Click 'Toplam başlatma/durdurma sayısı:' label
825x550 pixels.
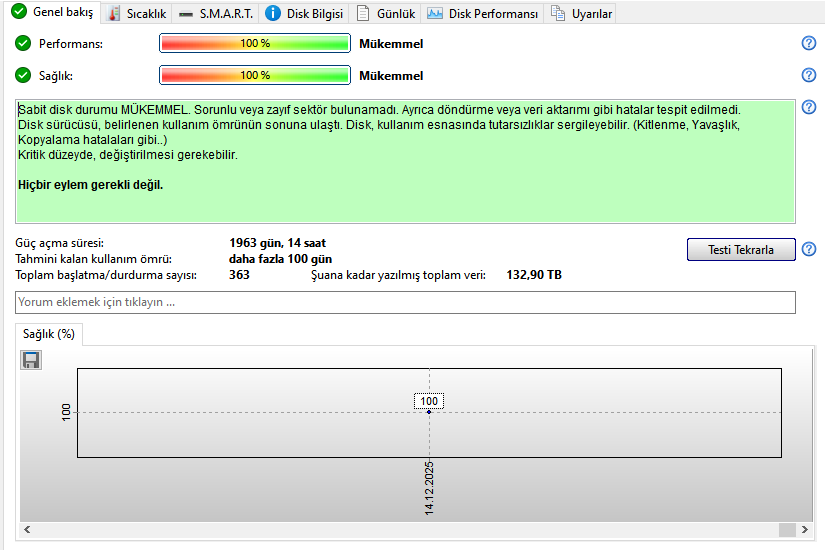tap(106, 275)
